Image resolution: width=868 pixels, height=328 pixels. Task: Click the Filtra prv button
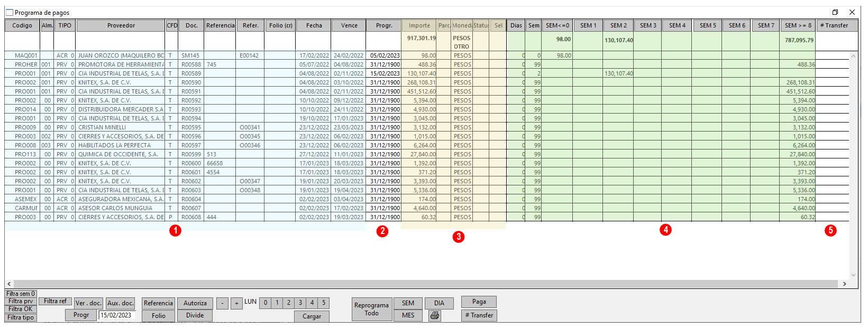tap(21, 301)
